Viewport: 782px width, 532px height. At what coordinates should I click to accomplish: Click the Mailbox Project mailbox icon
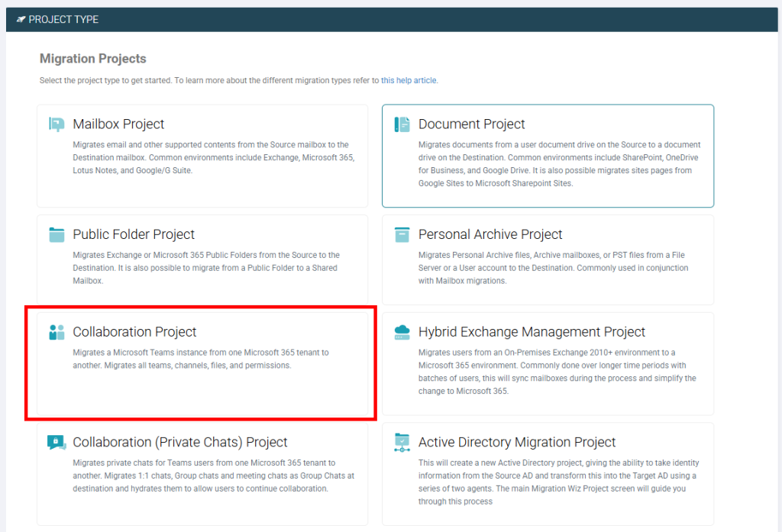[57, 124]
